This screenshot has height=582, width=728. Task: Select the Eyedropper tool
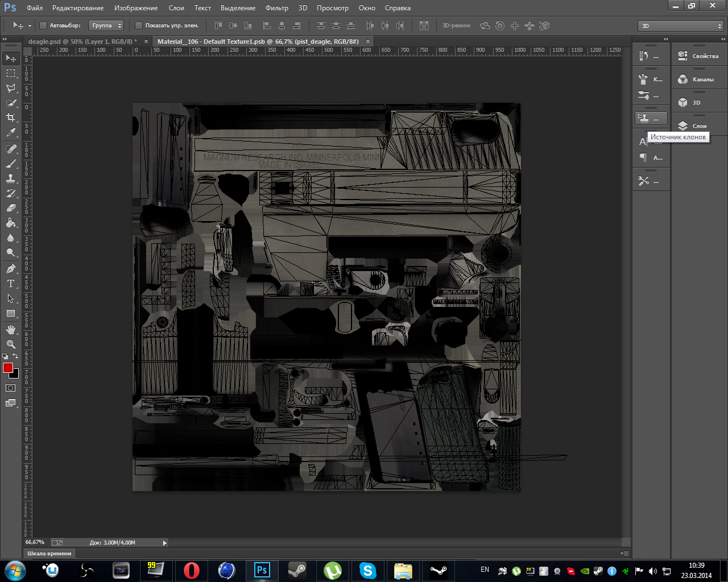coord(11,132)
